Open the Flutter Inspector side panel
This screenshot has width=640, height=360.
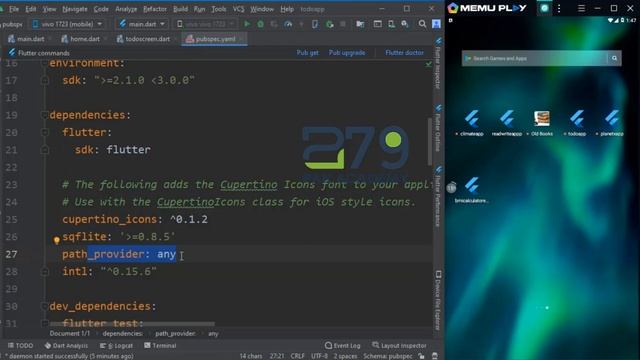(x=438, y=64)
